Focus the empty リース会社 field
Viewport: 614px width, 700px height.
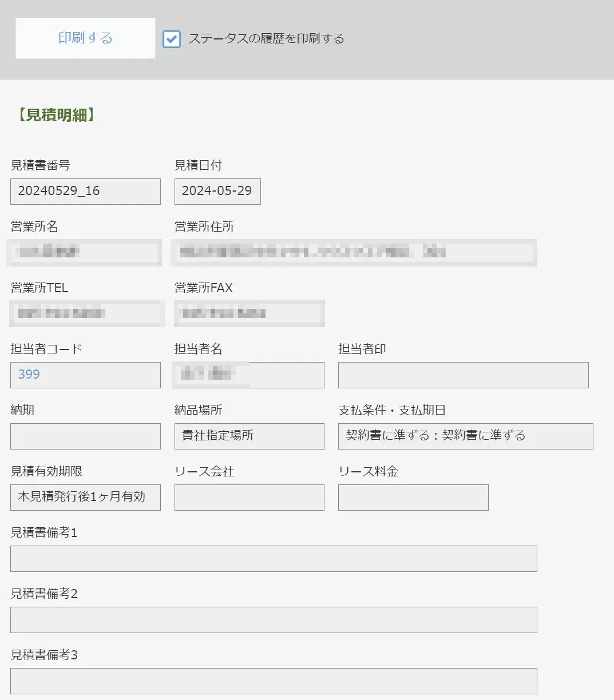pyautogui.click(x=249, y=497)
